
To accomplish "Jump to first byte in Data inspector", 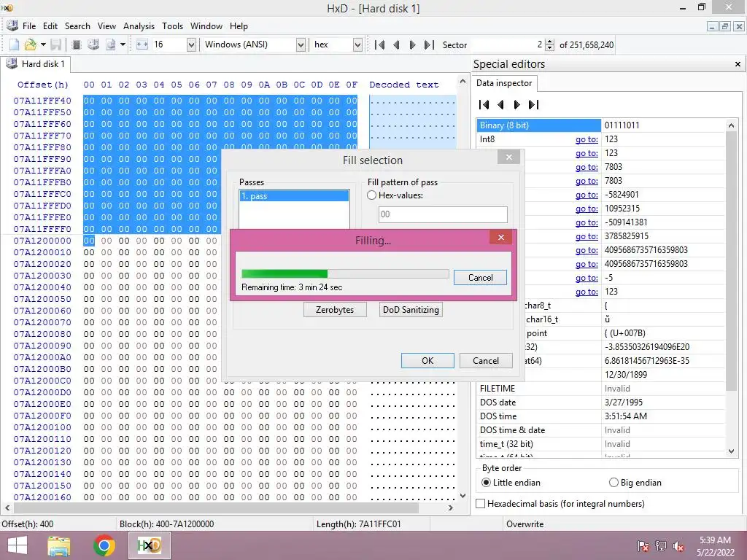I will click(x=484, y=105).
